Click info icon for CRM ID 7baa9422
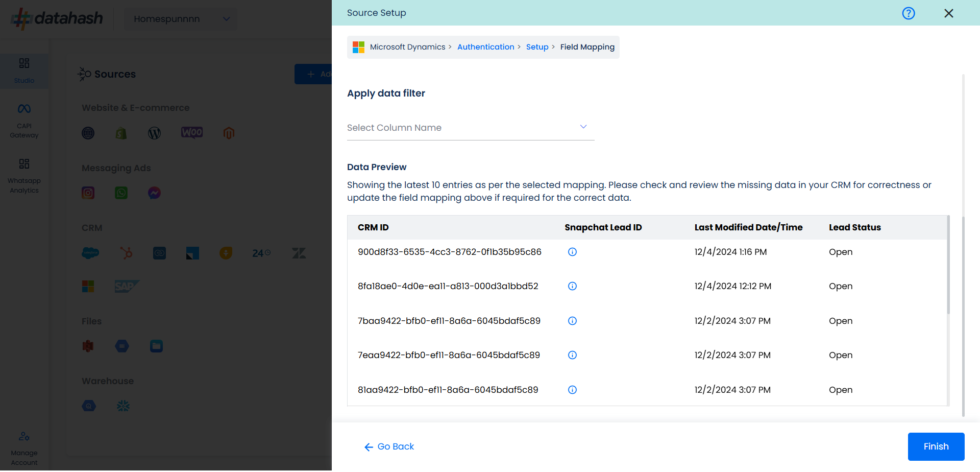This screenshot has height=472, width=980. coord(572,321)
